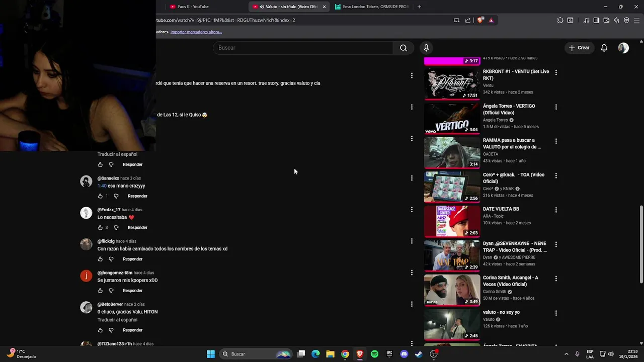Show hidden system tray icons chevron
The height and width of the screenshot is (362, 644).
566,354
